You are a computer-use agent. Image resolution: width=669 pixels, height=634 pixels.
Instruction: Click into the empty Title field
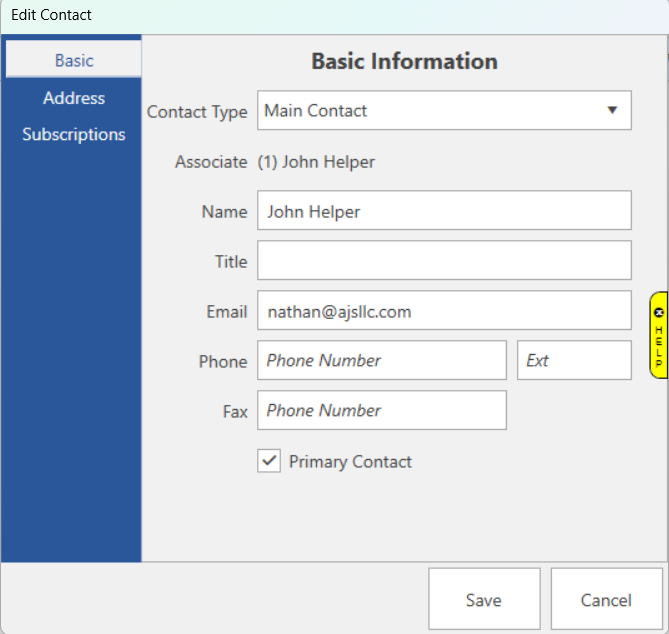(x=444, y=260)
